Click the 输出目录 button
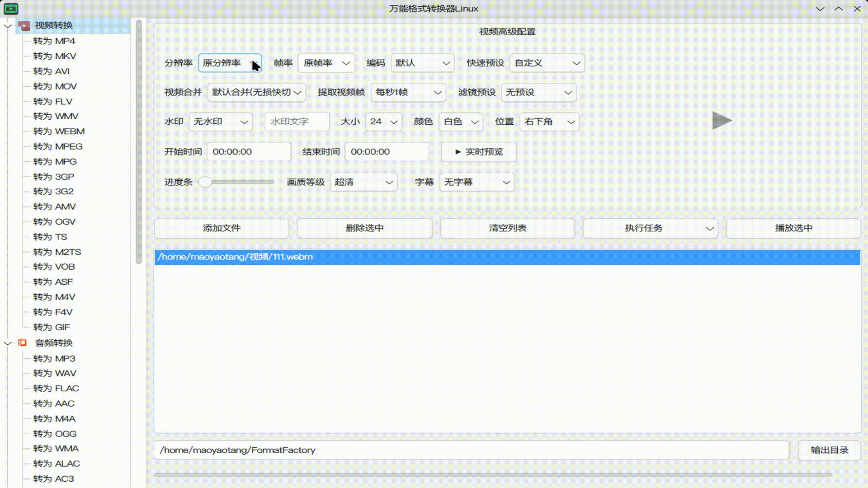This screenshot has height=488, width=868. click(829, 450)
